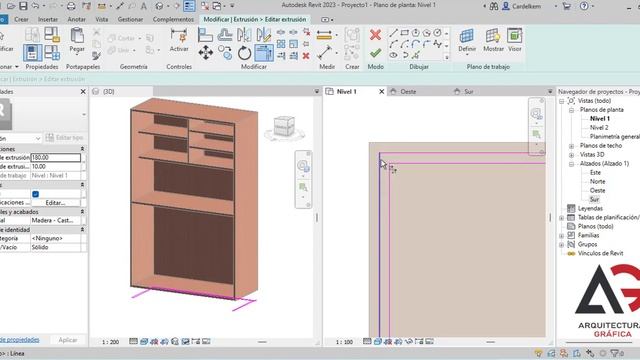The image size is (640, 360).
Task: Click the extrusion end value field 180.00
Action: pos(56,158)
